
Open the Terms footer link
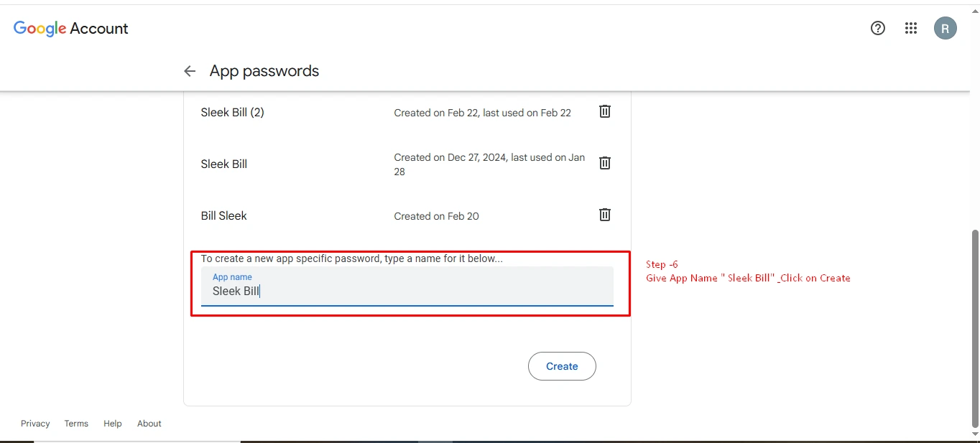pos(76,424)
